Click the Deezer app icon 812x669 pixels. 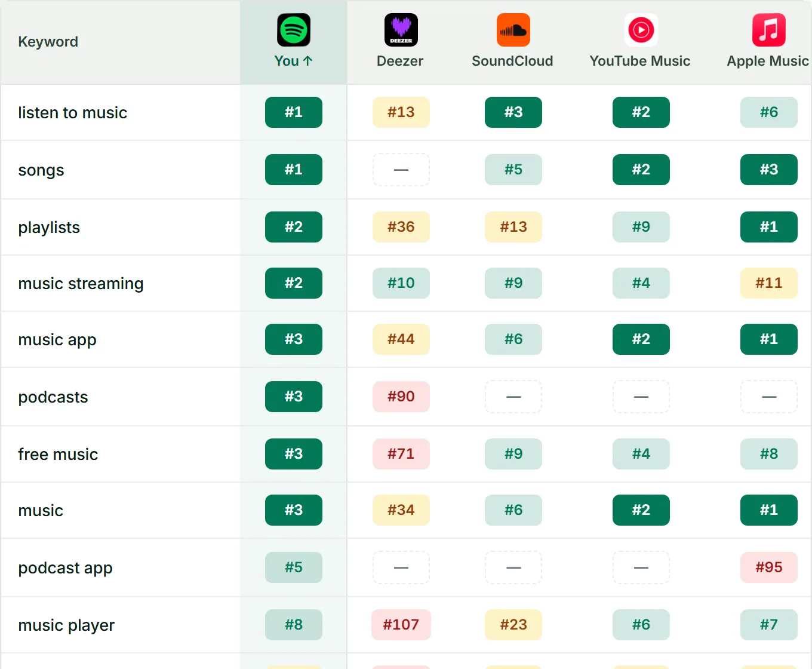401,30
